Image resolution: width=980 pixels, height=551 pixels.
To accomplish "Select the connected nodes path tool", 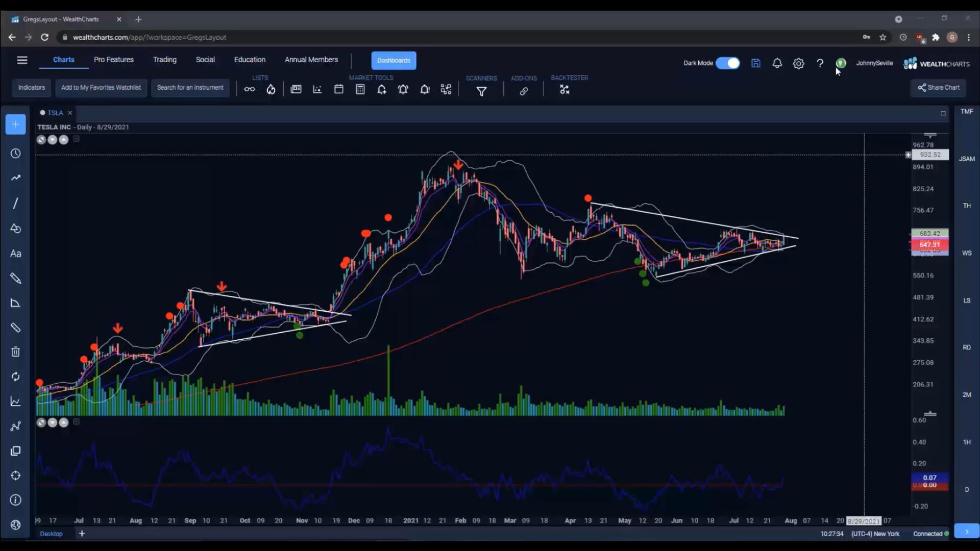I will pos(16,426).
